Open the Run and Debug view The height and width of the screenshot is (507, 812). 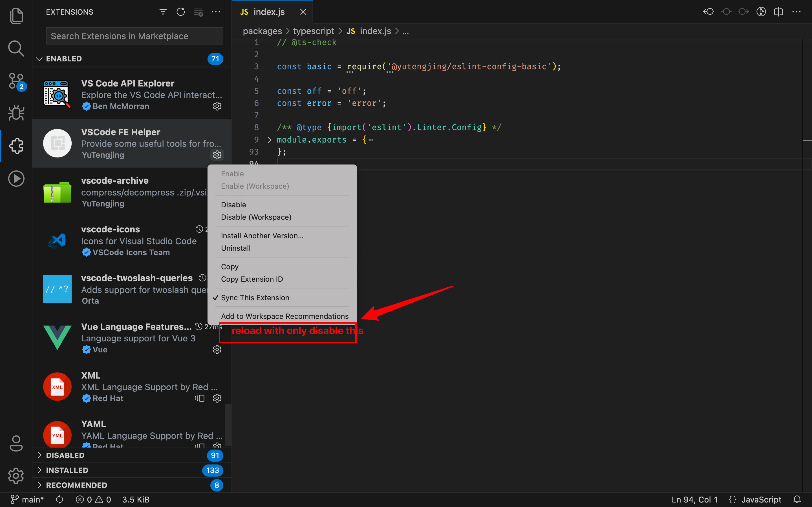click(x=16, y=113)
